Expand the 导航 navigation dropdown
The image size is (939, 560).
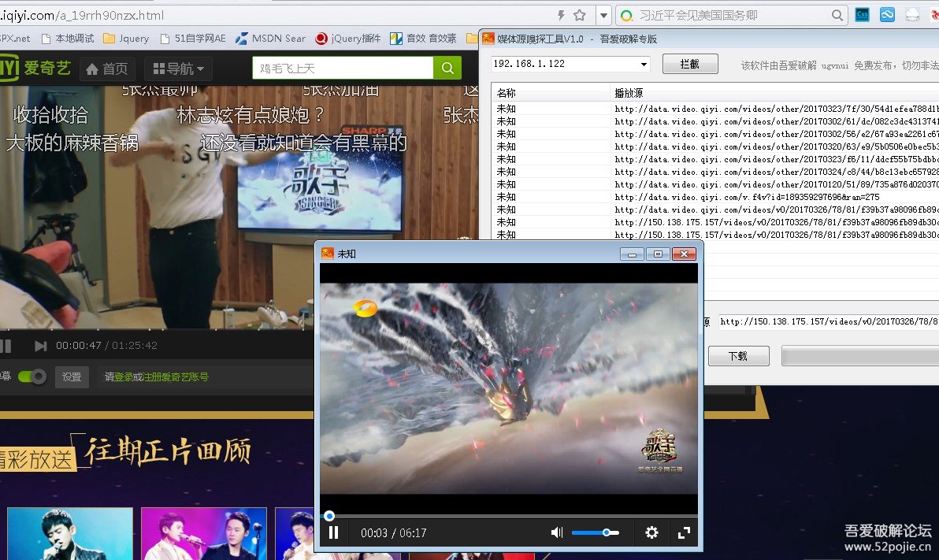[179, 69]
